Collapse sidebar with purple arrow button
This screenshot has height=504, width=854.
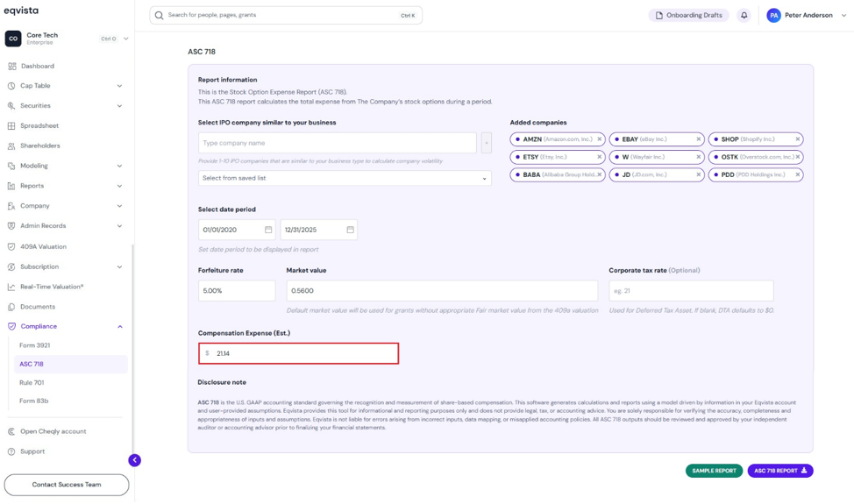134,460
